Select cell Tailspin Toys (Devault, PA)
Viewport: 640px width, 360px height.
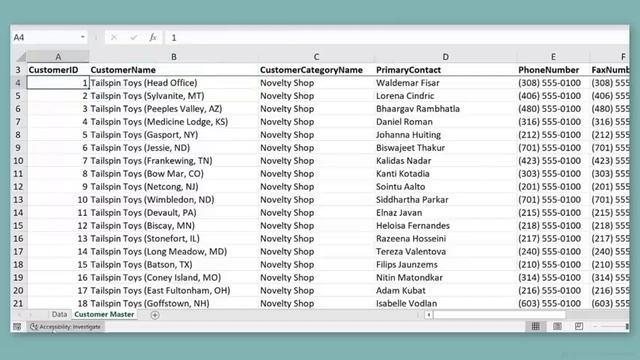(x=173, y=213)
